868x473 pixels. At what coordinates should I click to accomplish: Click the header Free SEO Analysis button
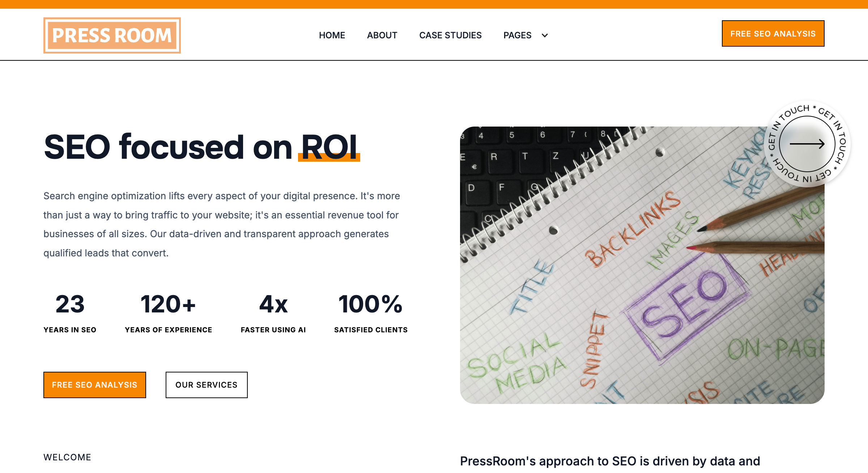[x=773, y=34]
